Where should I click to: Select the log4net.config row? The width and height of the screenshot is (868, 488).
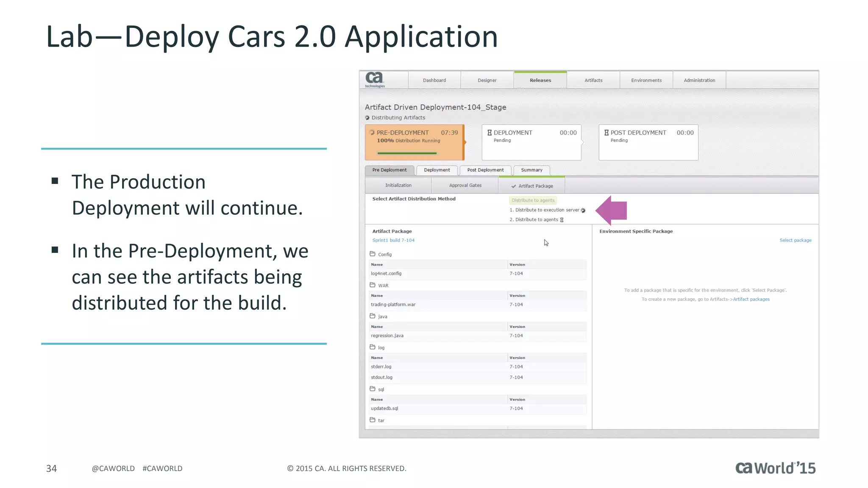[x=478, y=274]
